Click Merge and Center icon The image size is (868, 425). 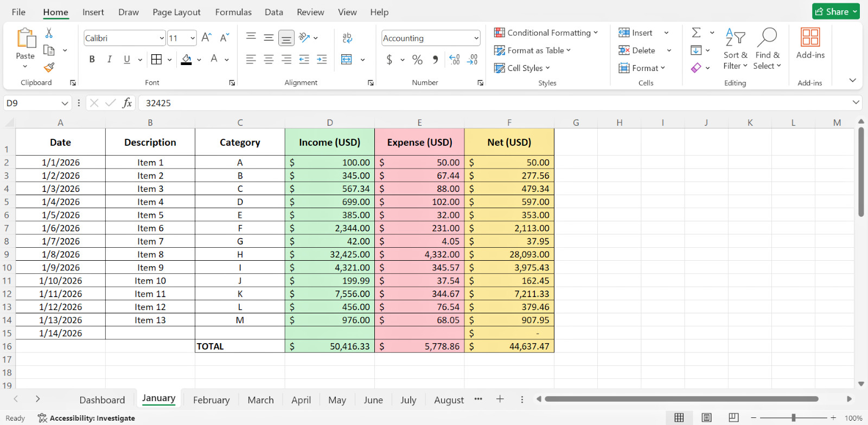coord(347,59)
